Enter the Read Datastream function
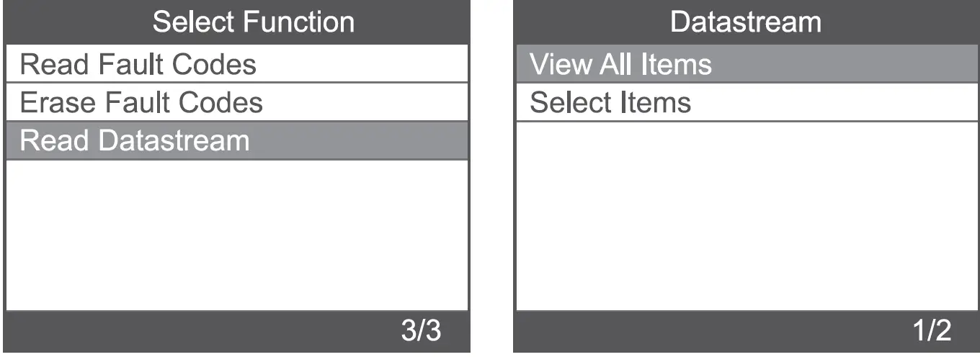980x357 pixels. (x=135, y=140)
